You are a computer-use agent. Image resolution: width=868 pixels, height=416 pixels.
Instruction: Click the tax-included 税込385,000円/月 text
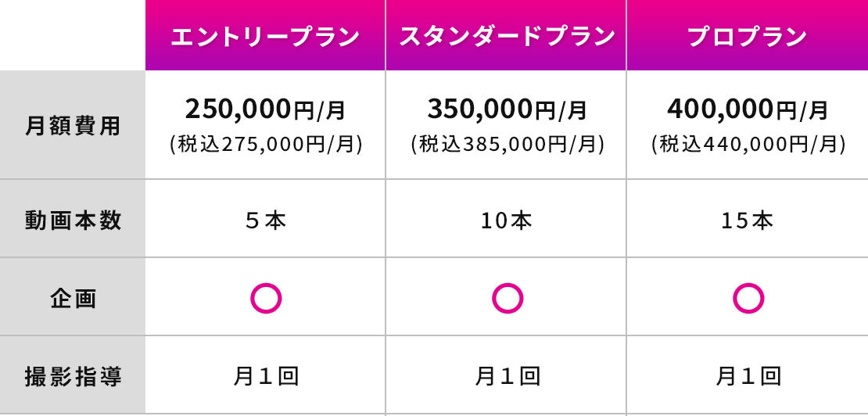pos(508,145)
